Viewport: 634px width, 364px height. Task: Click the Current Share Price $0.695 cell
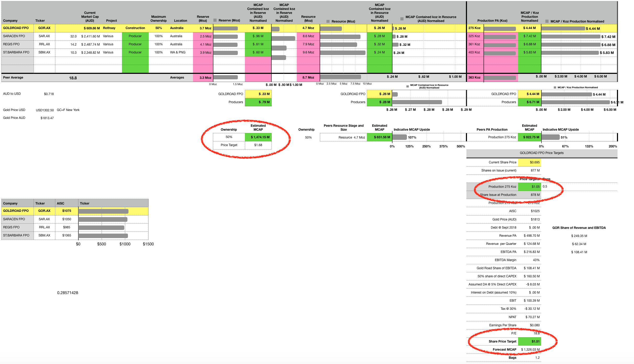pos(529,162)
